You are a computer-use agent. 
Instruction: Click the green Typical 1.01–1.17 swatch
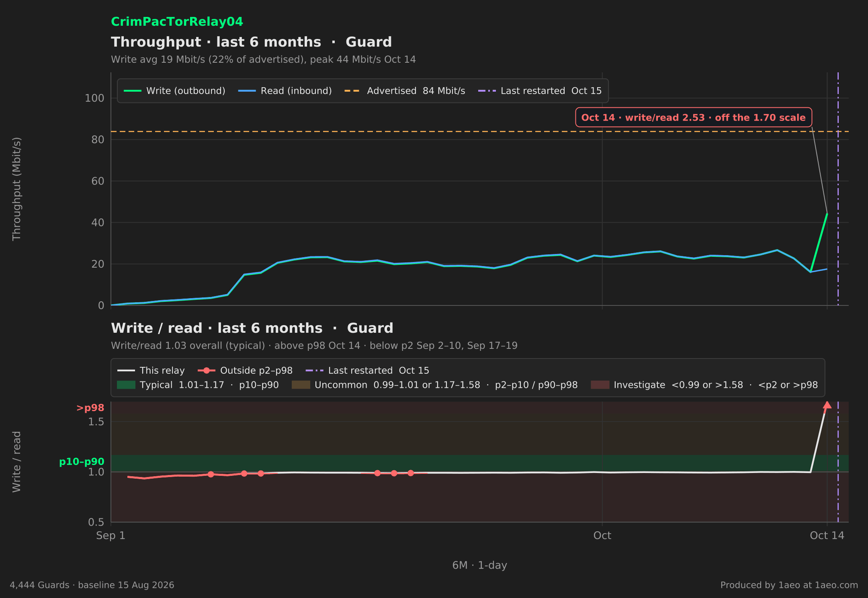[x=126, y=385]
